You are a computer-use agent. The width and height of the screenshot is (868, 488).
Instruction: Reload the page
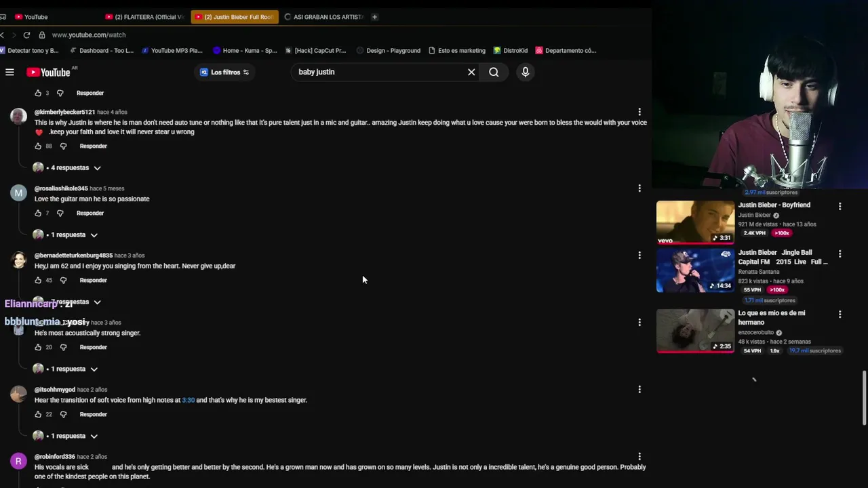(26, 35)
